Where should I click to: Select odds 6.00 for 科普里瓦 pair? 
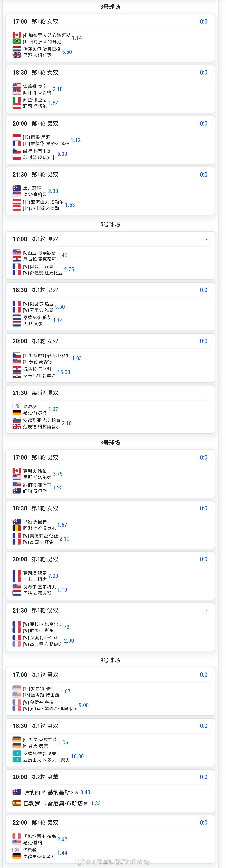(62, 154)
